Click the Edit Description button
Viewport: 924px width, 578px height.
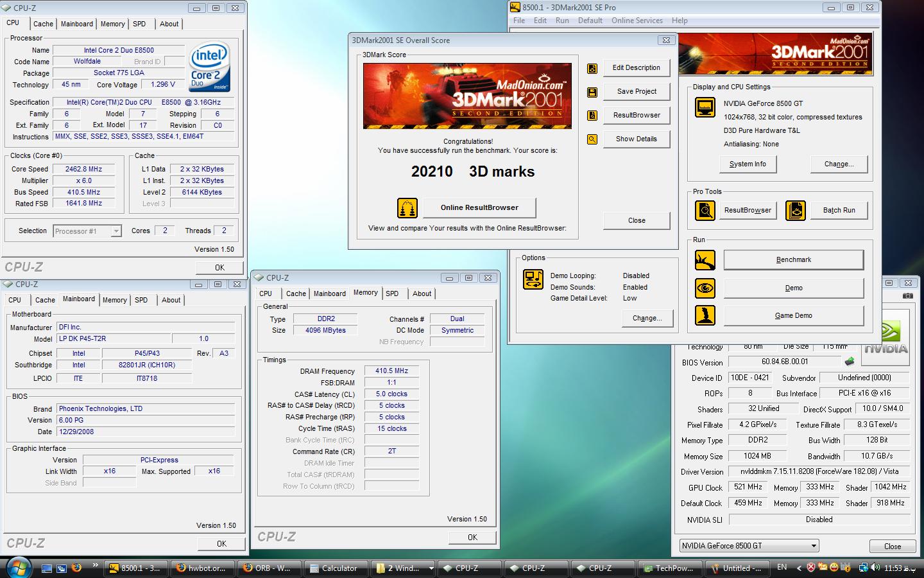pyautogui.click(x=636, y=67)
